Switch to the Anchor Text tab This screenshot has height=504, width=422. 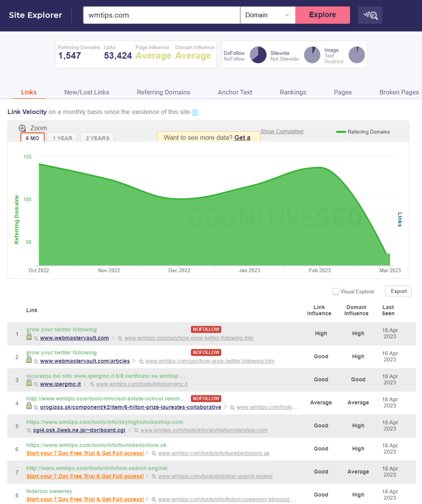(x=235, y=92)
